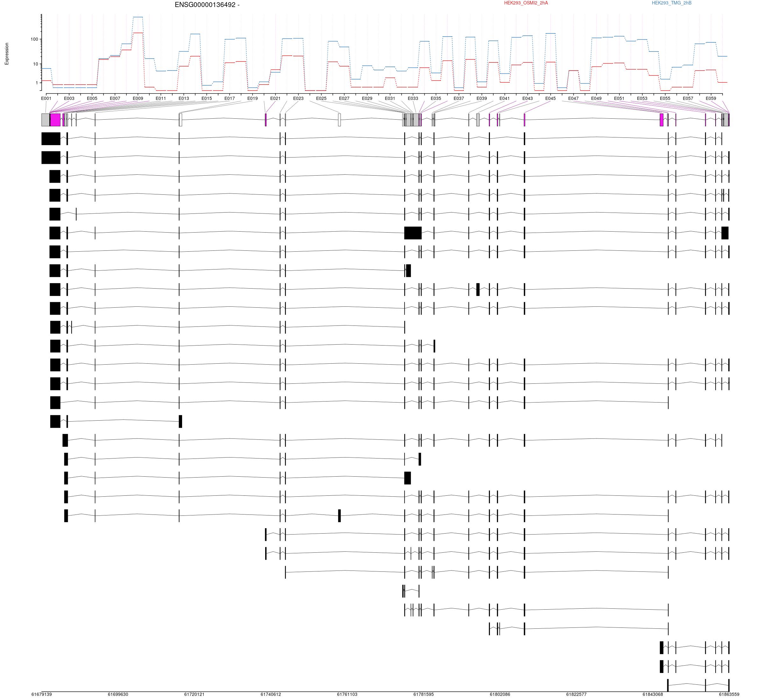Click the red expression peak above E009

click(138, 33)
